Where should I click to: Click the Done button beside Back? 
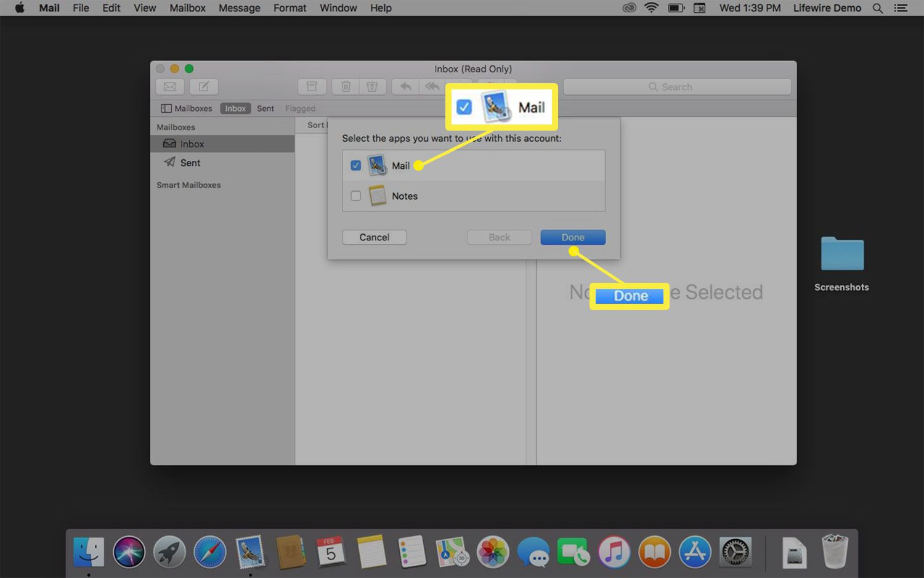point(573,237)
